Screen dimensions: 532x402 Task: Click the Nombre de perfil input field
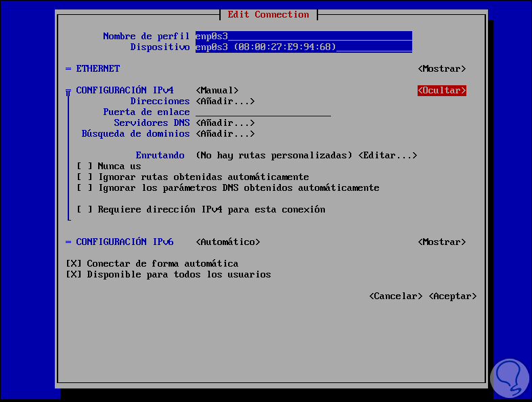pos(304,36)
